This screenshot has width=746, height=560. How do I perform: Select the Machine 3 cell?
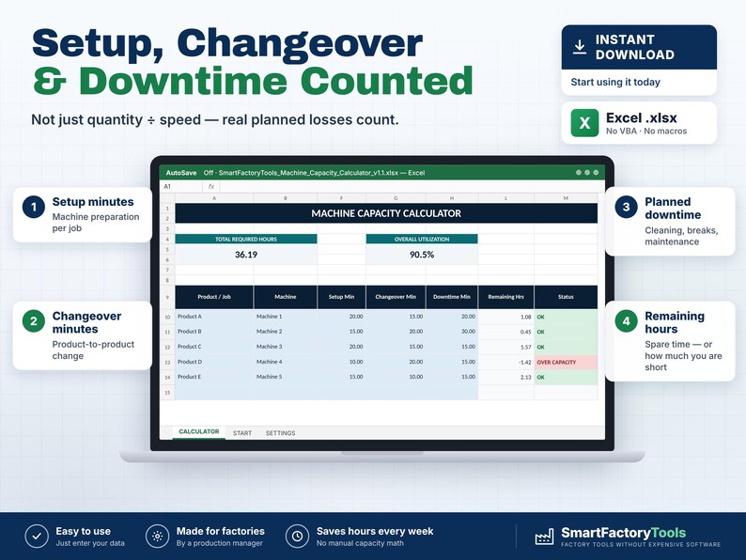pyautogui.click(x=286, y=347)
